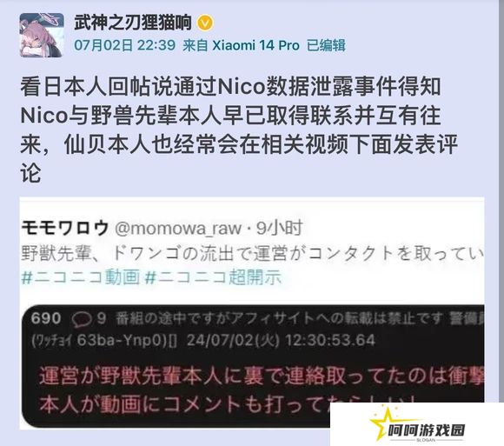Viewport: 504px width, 446px height.
Task: Click the comment bubble icon beside 9
Action: tap(80, 319)
